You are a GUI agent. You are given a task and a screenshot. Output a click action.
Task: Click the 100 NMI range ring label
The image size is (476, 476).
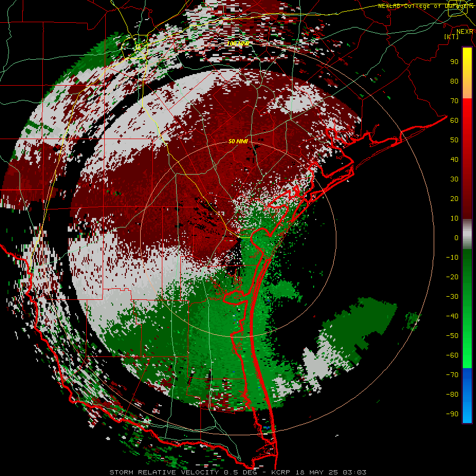239,44
